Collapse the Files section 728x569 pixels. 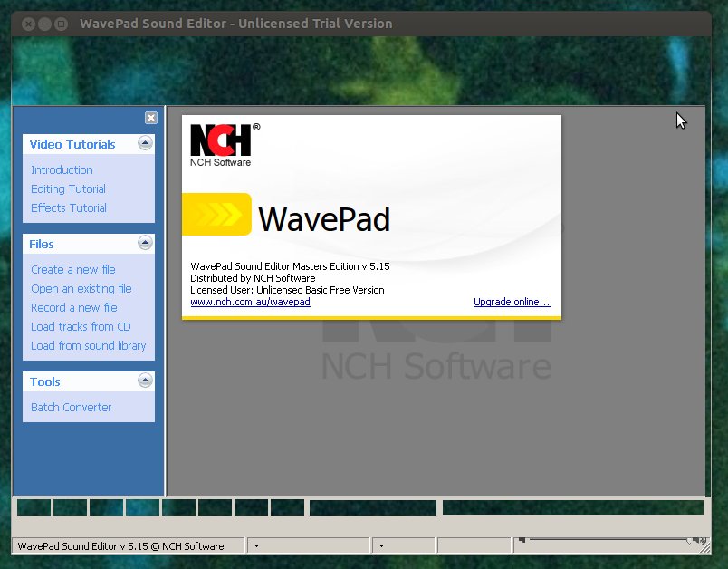pyautogui.click(x=145, y=243)
